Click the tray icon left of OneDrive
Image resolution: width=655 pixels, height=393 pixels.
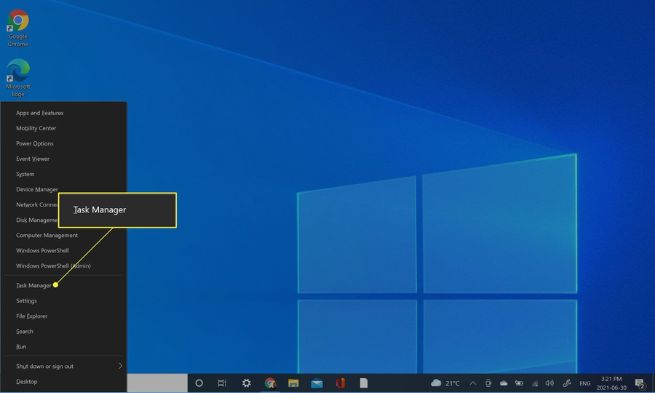(488, 383)
